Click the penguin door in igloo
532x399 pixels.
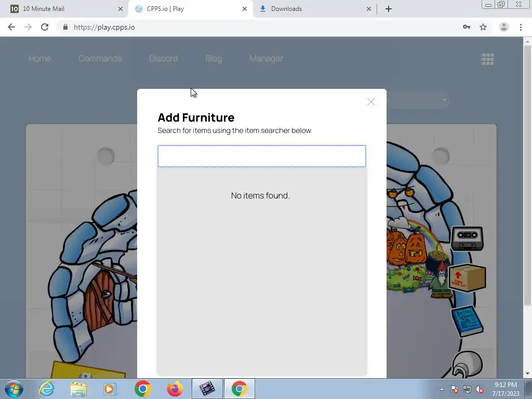tap(100, 301)
